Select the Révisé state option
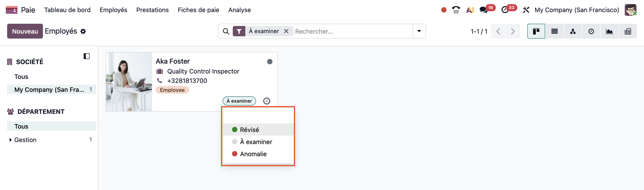 click(250, 130)
